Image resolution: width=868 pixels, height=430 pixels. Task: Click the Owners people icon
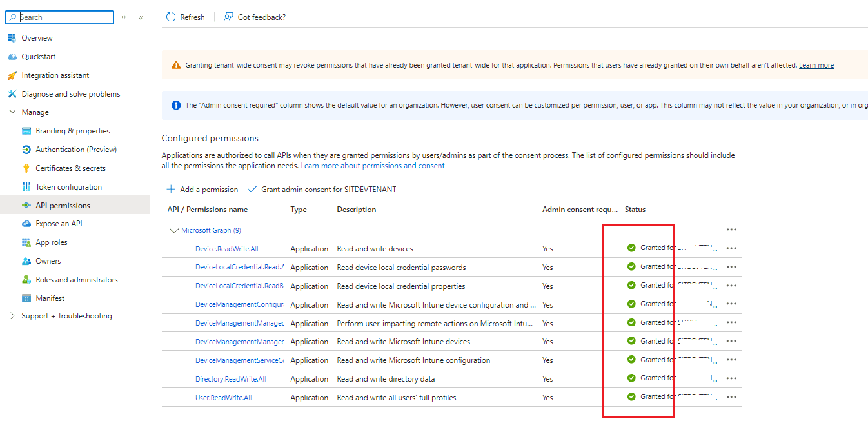click(26, 260)
